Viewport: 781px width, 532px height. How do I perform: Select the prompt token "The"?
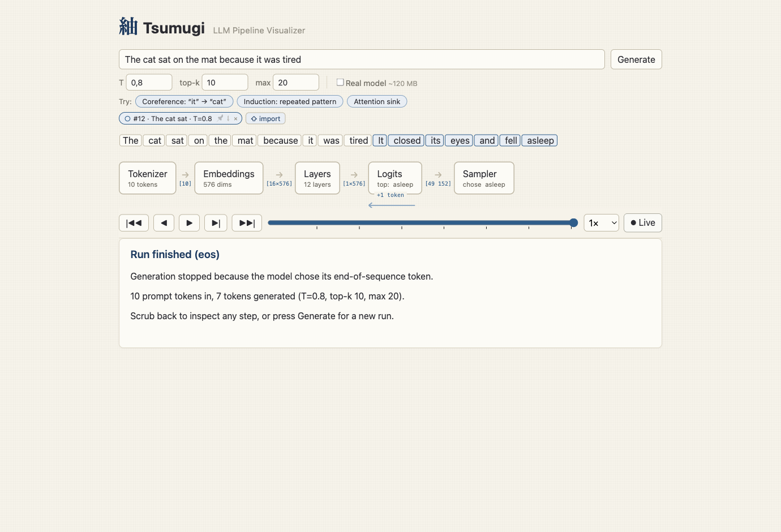tap(131, 140)
